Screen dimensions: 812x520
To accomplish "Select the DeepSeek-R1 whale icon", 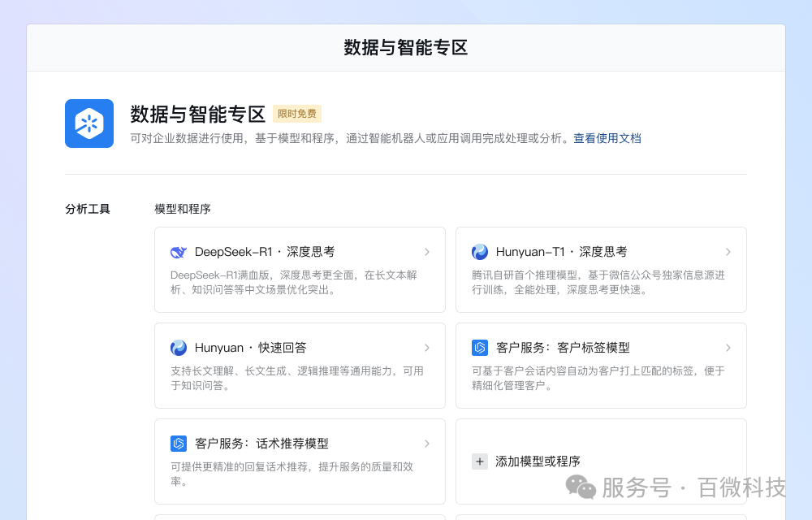I will pyautogui.click(x=178, y=252).
